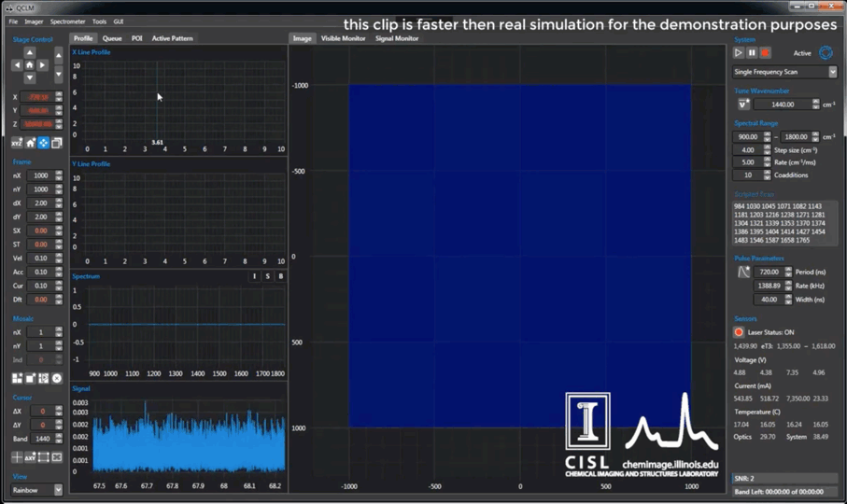Click the Tune Wavenumber 1440.00 field

pyautogui.click(x=782, y=105)
